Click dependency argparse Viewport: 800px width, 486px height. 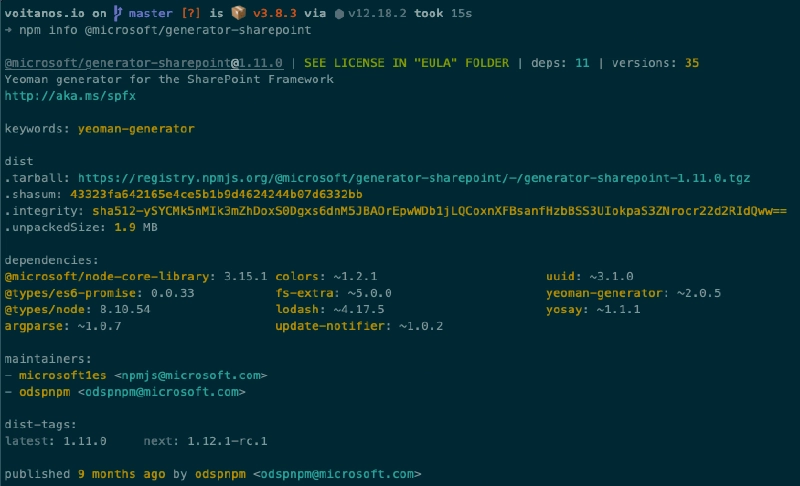click(x=34, y=326)
